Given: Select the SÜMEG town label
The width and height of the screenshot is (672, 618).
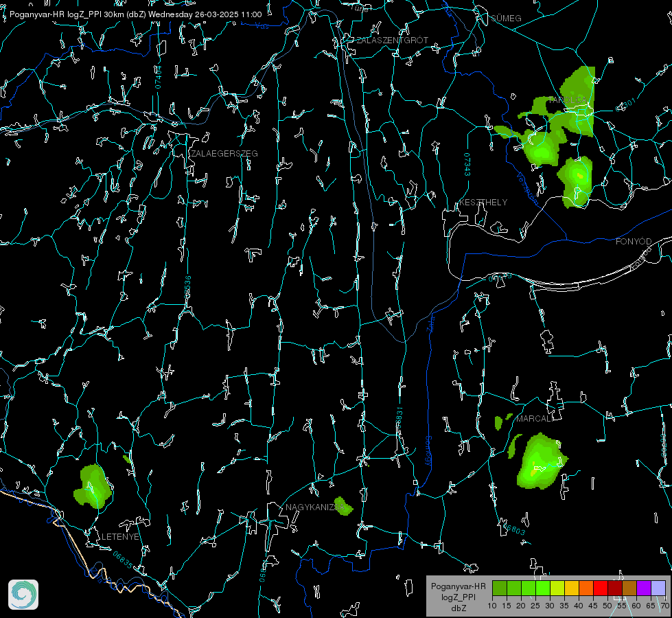Looking at the screenshot, I should [506, 19].
